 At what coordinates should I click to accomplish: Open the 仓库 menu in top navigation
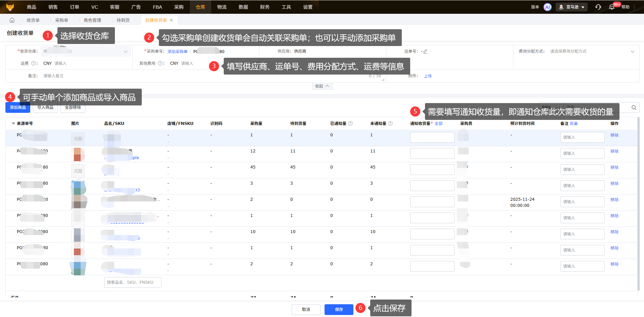pyautogui.click(x=200, y=7)
